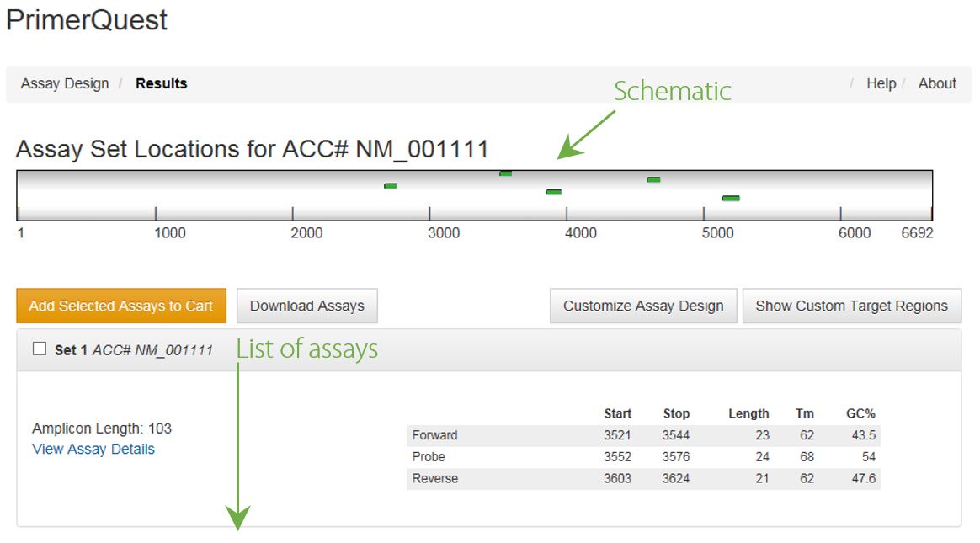Click the Tm column header
This screenshot has height=543, width=980.
pyautogui.click(x=805, y=413)
